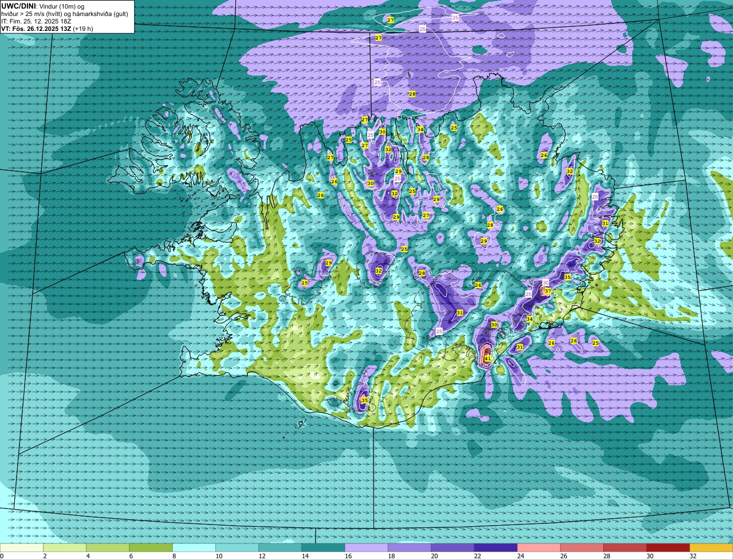733x560 pixels.
Task: Select the 24–26 m/s light pink legend swatch
Action: (x=539, y=548)
